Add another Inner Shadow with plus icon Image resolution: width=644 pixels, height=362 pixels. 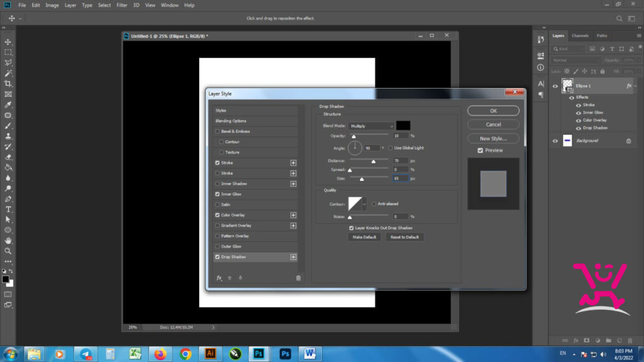coord(293,184)
